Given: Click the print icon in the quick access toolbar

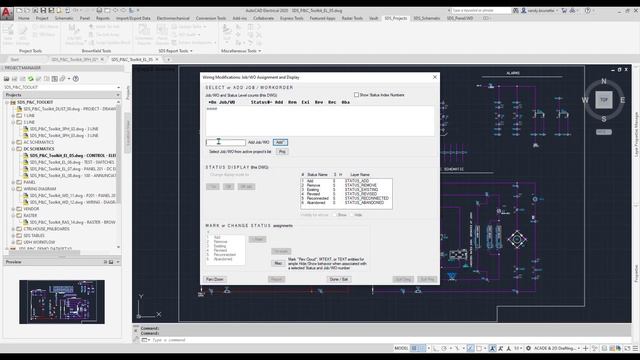Looking at the screenshot, I should point(99,11).
